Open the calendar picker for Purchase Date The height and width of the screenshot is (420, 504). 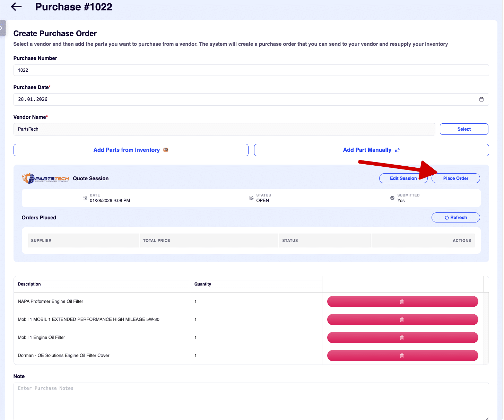point(481,99)
